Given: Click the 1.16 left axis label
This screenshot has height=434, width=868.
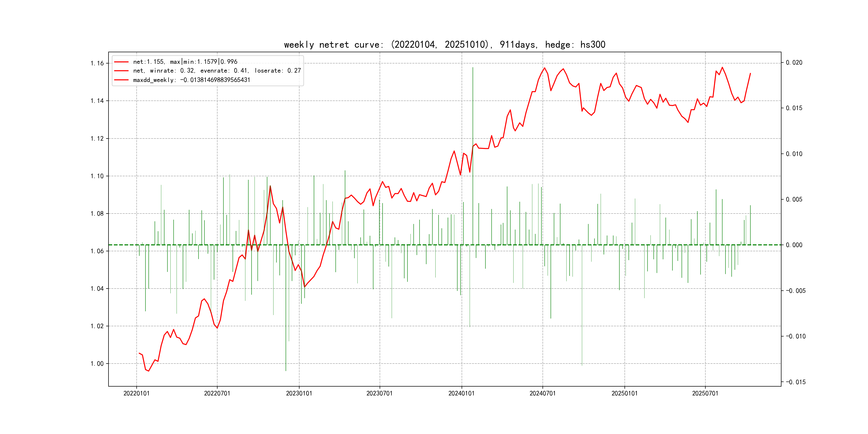Looking at the screenshot, I should point(97,63).
